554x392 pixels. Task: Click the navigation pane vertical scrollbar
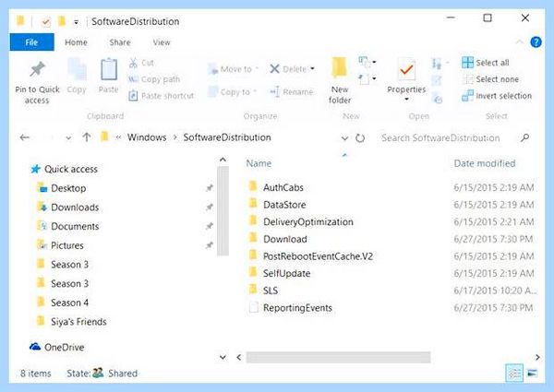tap(223, 210)
